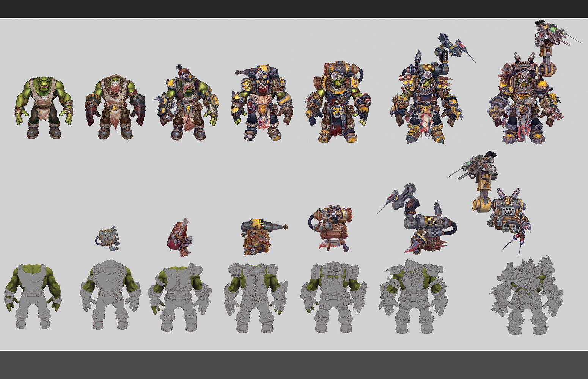
Task: Choose the fourth silhouette with square shoulder plates
Action: (x=256, y=298)
